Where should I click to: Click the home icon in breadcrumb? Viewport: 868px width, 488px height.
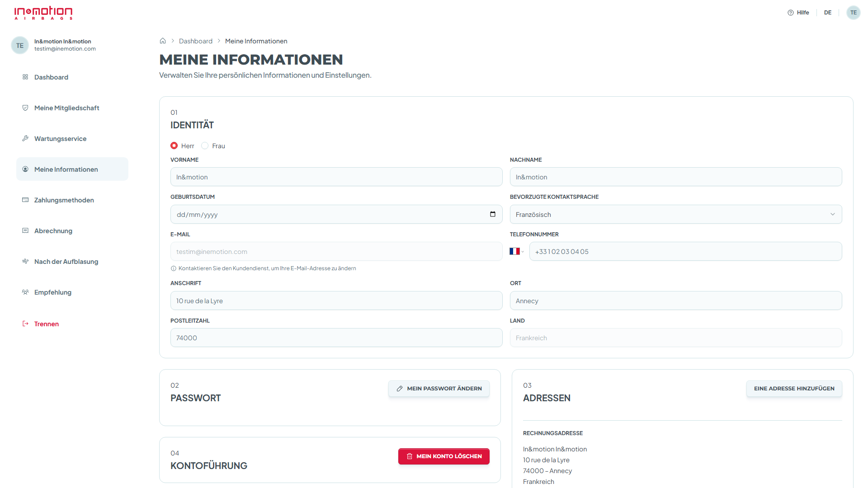[x=163, y=41]
